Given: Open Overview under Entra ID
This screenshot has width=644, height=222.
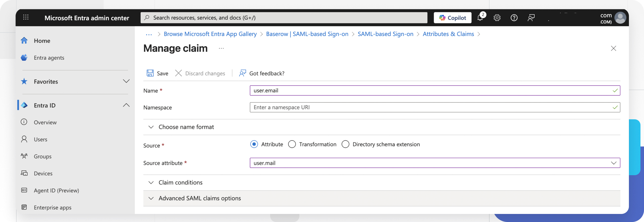Looking at the screenshot, I should [45, 122].
